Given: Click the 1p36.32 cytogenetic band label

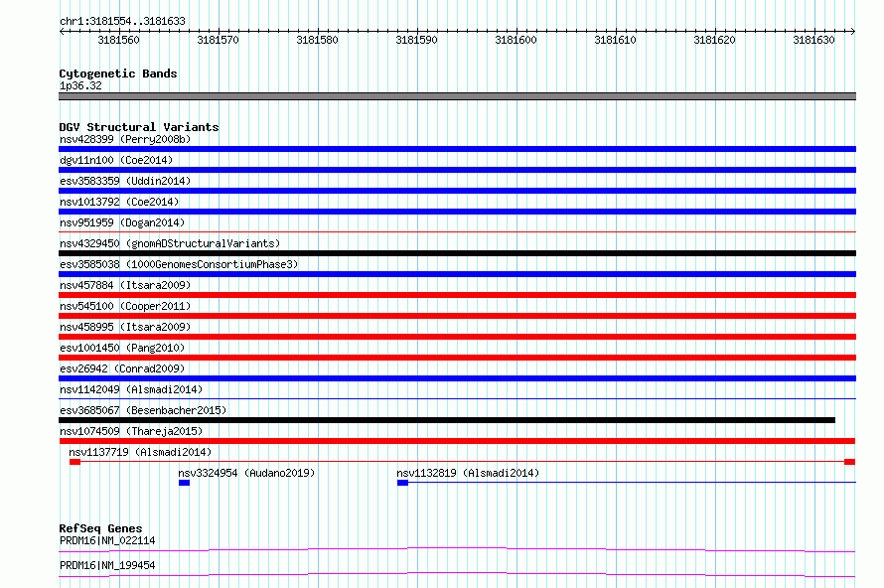Looking at the screenshot, I should click(x=80, y=85).
